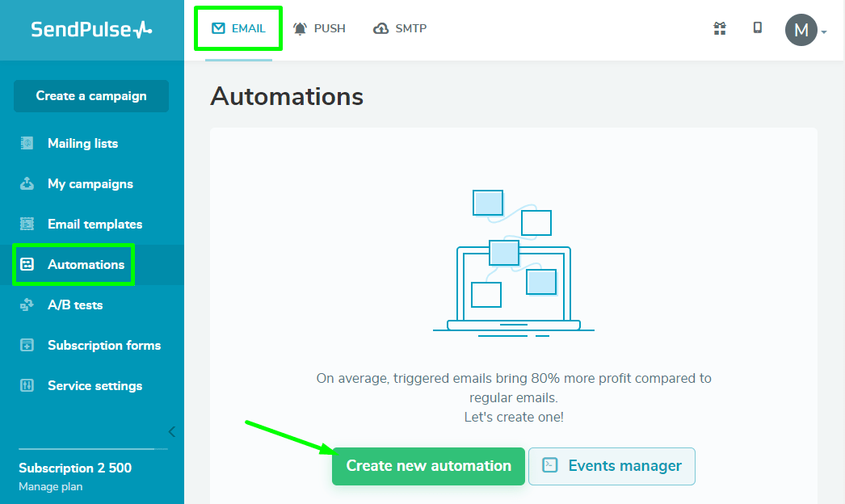Click the mobile phone icon in header

click(x=757, y=28)
